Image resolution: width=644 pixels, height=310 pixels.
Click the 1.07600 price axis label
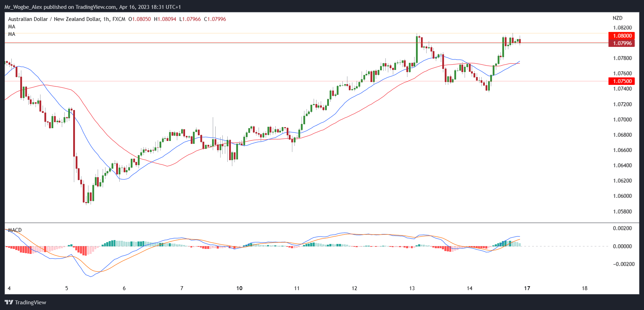622,74
